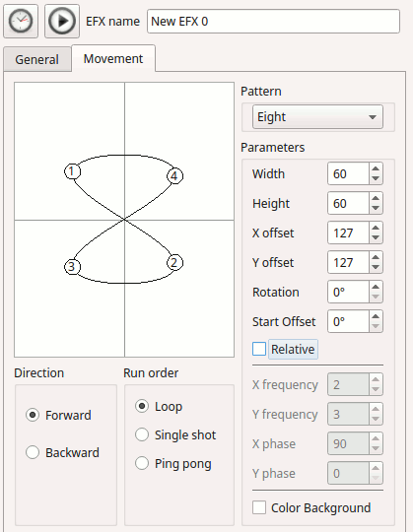Click the EFX name text field
The width and height of the screenshot is (413, 532).
(x=273, y=22)
